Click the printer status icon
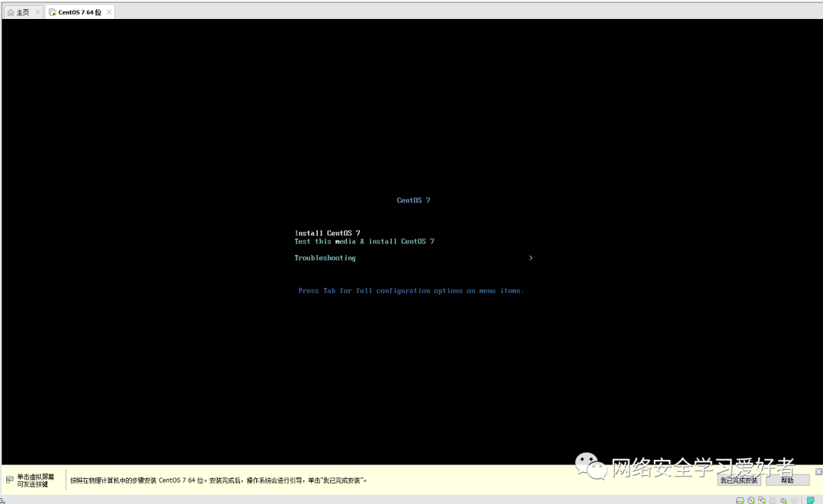The width and height of the screenshot is (823, 504). pos(773,500)
